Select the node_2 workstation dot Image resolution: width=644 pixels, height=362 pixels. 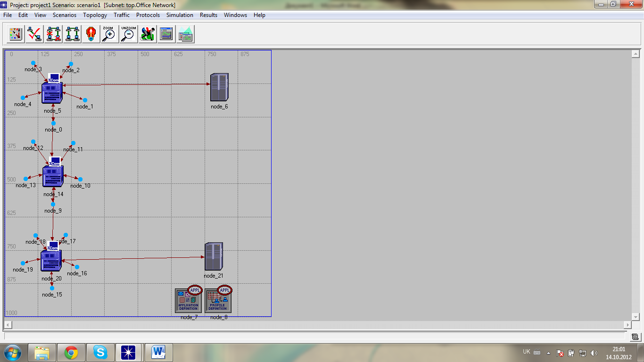point(71,64)
